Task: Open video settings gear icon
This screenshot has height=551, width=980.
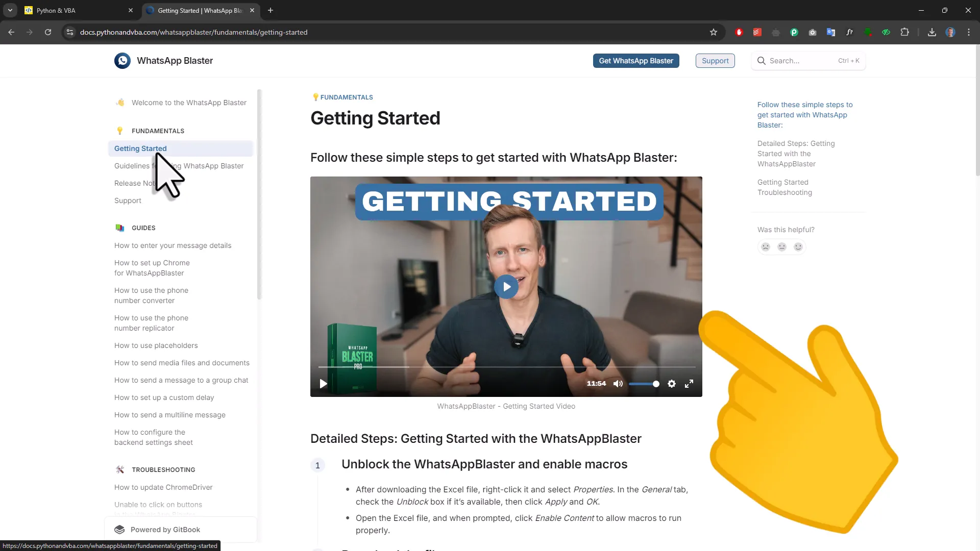Action: coord(672,384)
